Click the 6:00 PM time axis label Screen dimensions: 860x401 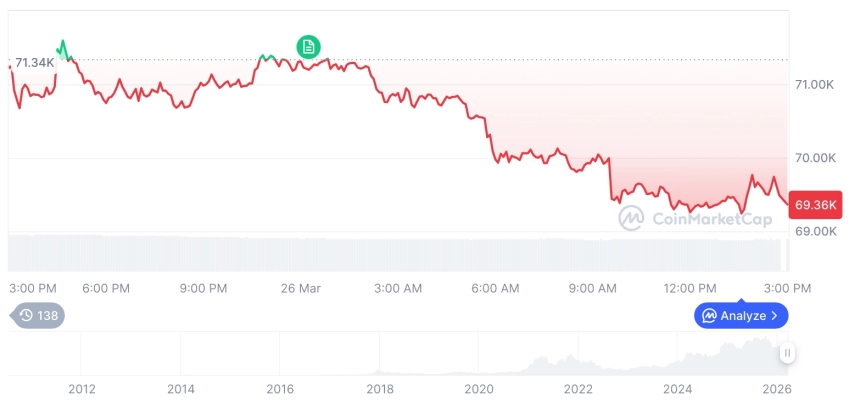[106, 288]
